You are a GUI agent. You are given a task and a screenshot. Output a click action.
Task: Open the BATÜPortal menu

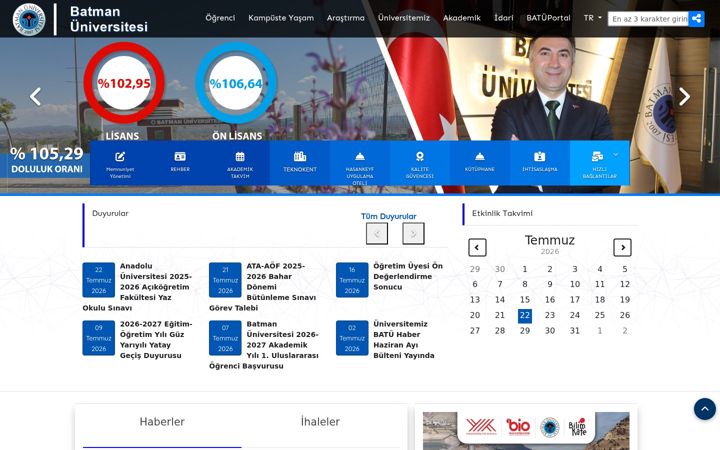[x=548, y=18]
